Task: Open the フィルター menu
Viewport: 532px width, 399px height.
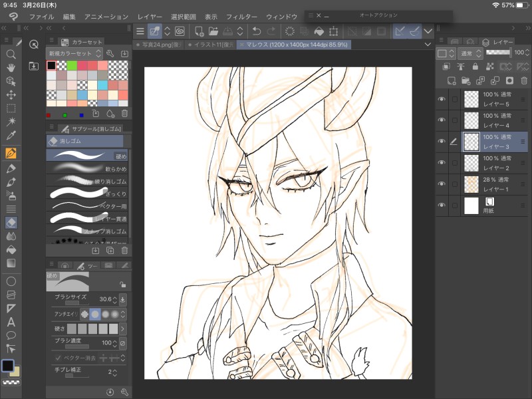Action: (x=241, y=17)
